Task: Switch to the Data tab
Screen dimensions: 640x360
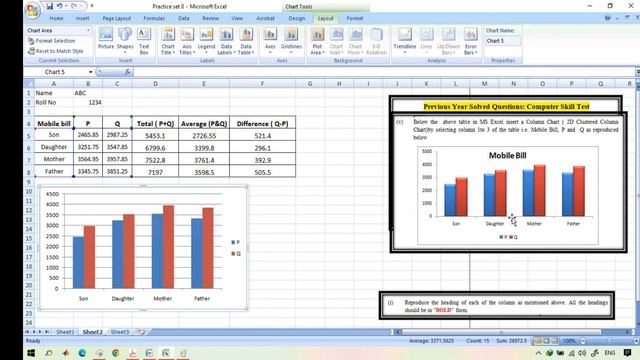Action: [x=184, y=18]
